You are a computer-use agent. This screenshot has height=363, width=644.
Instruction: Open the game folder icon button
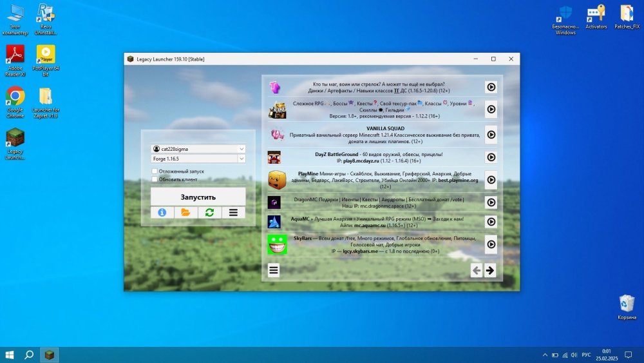point(185,213)
